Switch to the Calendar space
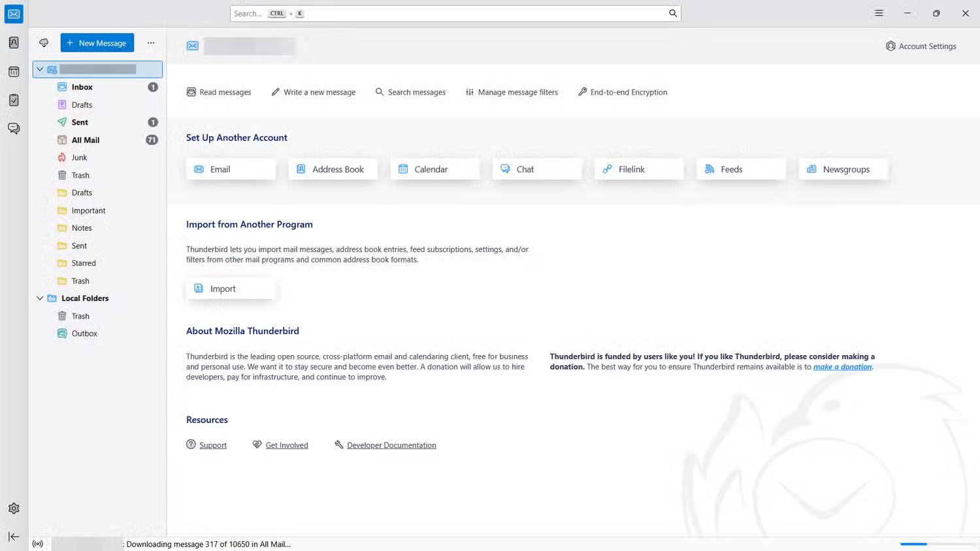The image size is (980, 551). pyautogui.click(x=14, y=72)
